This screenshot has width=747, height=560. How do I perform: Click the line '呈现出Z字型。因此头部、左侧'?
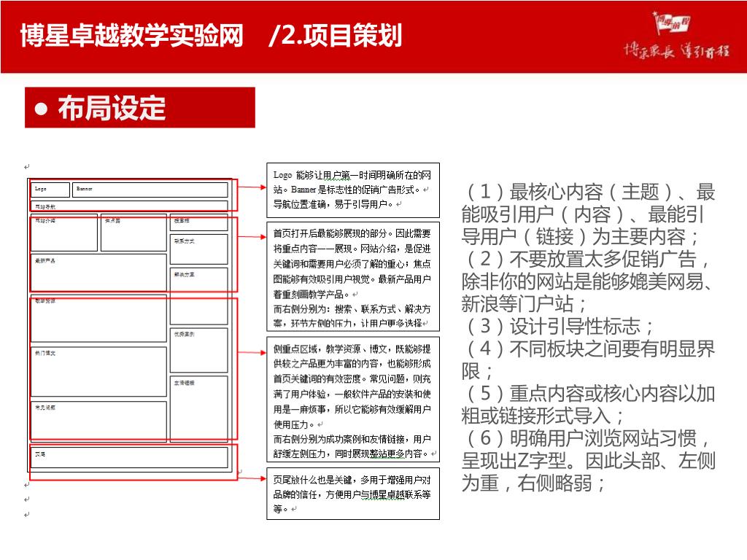(589, 461)
